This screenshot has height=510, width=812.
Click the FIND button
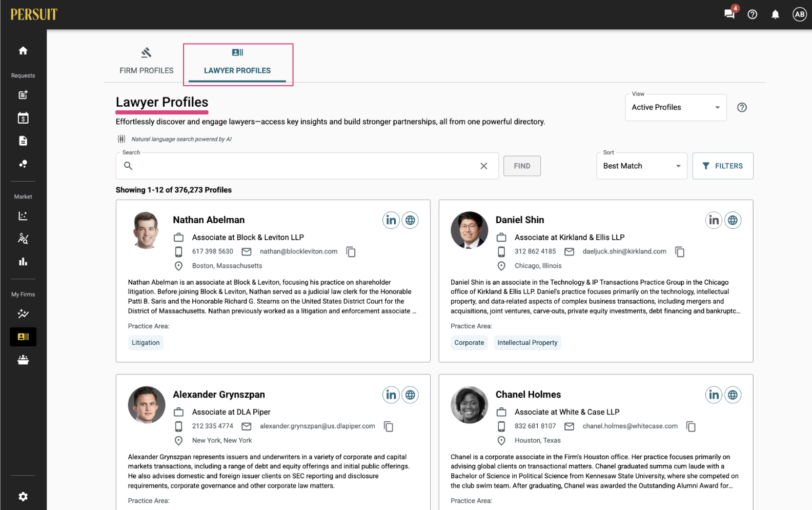point(522,166)
